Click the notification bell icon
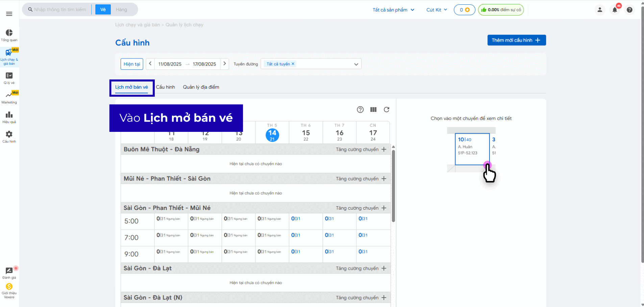Image resolution: width=644 pixels, height=307 pixels. pos(615,10)
